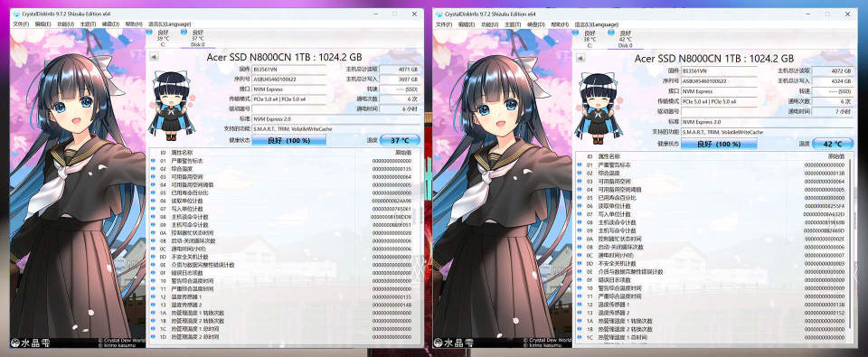The height and width of the screenshot is (357, 868).
Task: Click PCIe 5.0 x4 transfer mode field, right window
Action: pyautogui.click(x=718, y=102)
